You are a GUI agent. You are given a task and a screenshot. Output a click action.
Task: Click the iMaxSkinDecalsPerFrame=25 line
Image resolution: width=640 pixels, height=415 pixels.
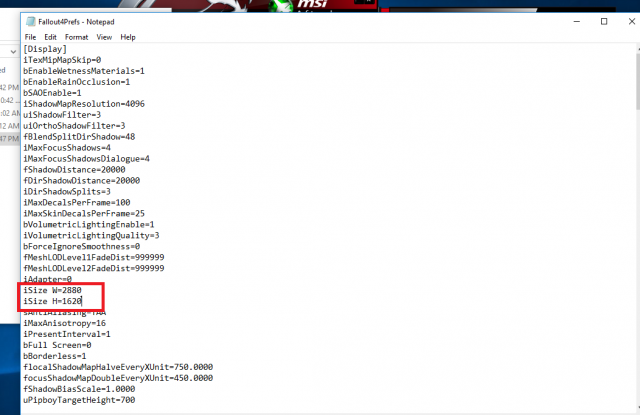(x=84, y=214)
